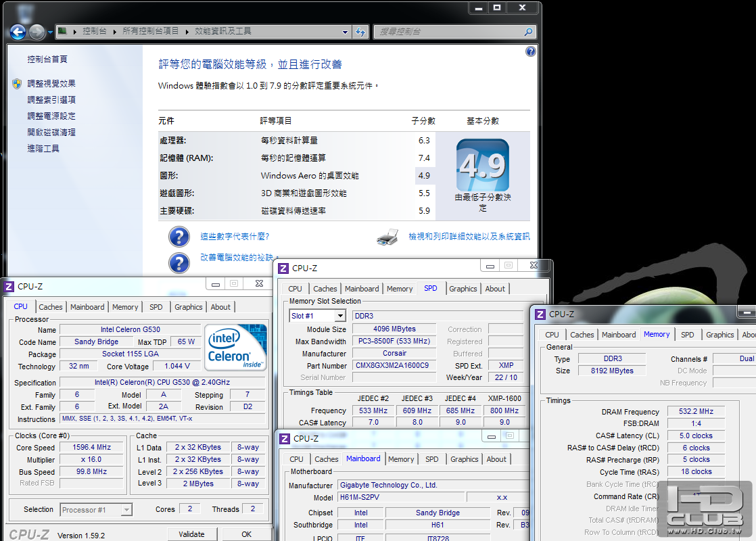Click the refresh icon beside the address bar

[x=361, y=32]
